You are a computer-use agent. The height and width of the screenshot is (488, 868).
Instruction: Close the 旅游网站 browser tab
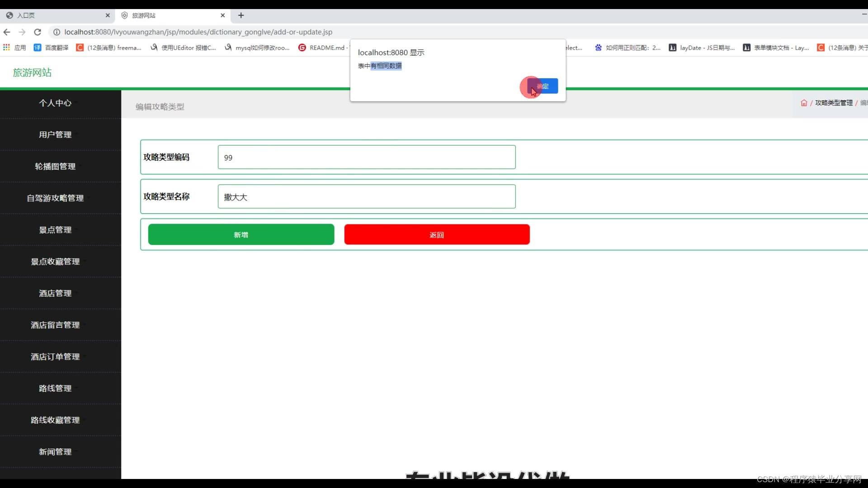coord(223,15)
